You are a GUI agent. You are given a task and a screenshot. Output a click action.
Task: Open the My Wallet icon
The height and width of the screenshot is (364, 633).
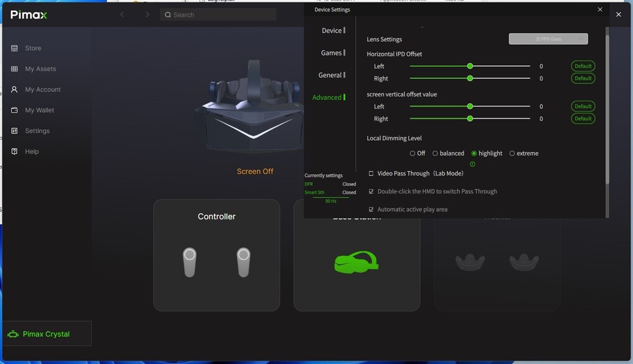tap(15, 110)
